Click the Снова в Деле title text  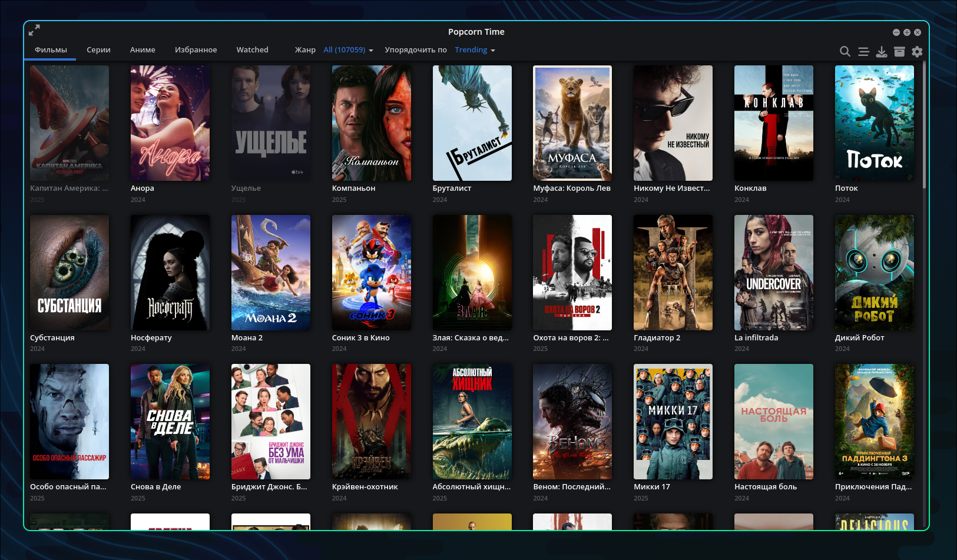pyautogui.click(x=156, y=487)
